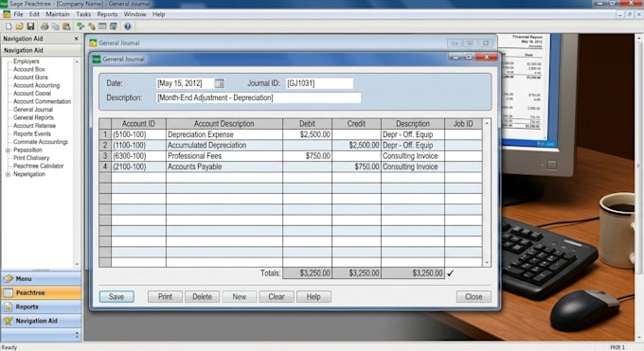The image size is (644, 351).
Task: Select General Journal in the navigation tree
Action: 33,110
